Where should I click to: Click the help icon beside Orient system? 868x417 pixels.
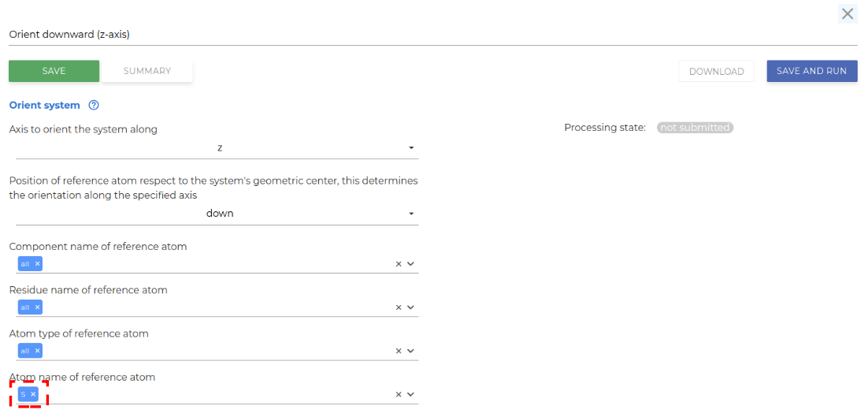pyautogui.click(x=94, y=105)
